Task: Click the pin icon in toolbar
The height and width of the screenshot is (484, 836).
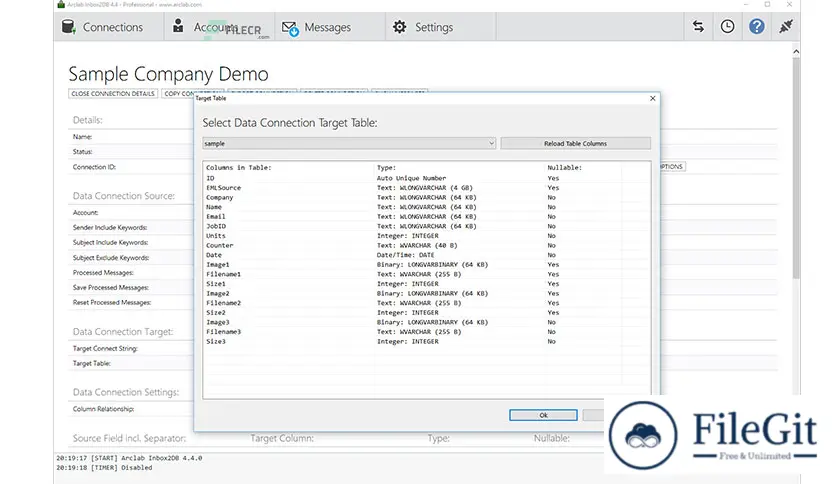Action: [x=786, y=27]
